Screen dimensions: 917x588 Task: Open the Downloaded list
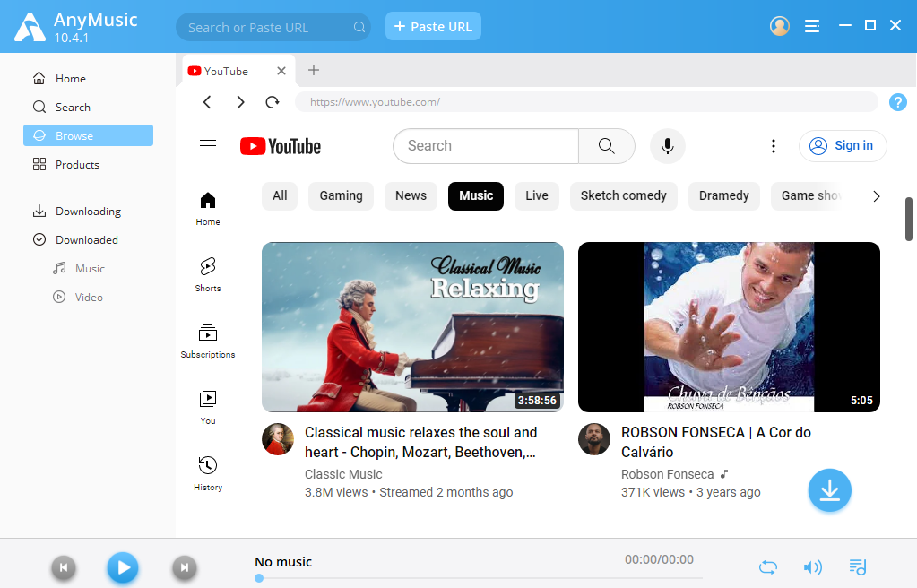89,240
